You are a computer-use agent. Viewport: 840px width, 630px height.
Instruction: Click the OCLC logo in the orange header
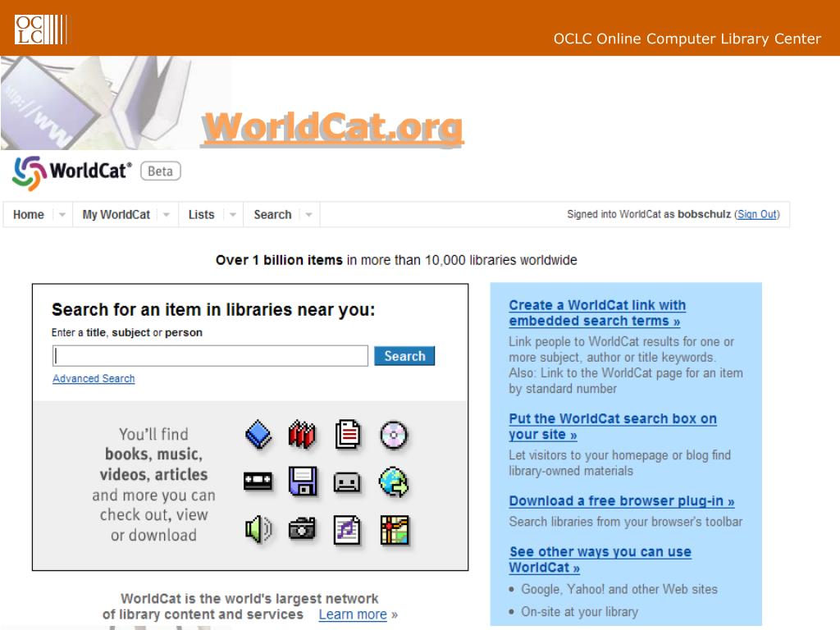click(41, 30)
